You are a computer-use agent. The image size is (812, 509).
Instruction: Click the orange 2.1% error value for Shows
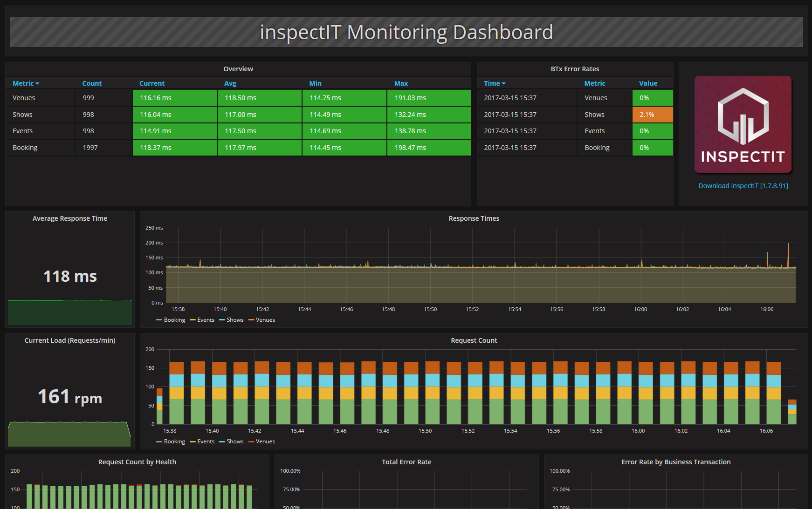[653, 115]
